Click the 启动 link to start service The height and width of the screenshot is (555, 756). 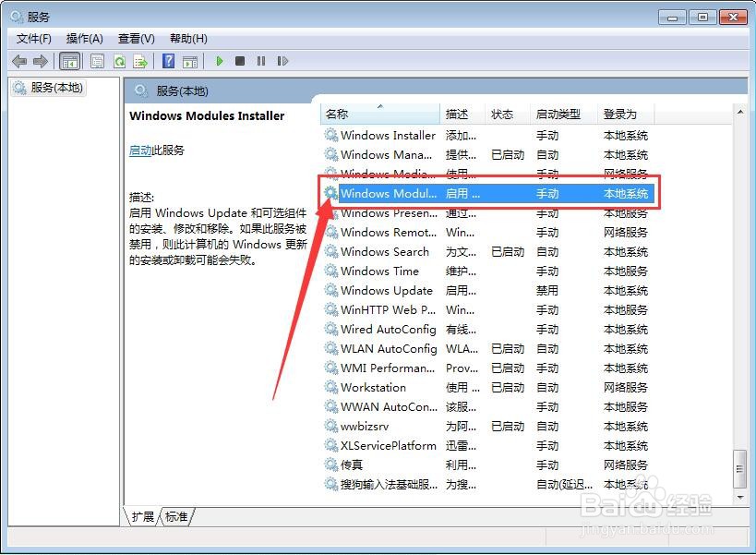139,151
